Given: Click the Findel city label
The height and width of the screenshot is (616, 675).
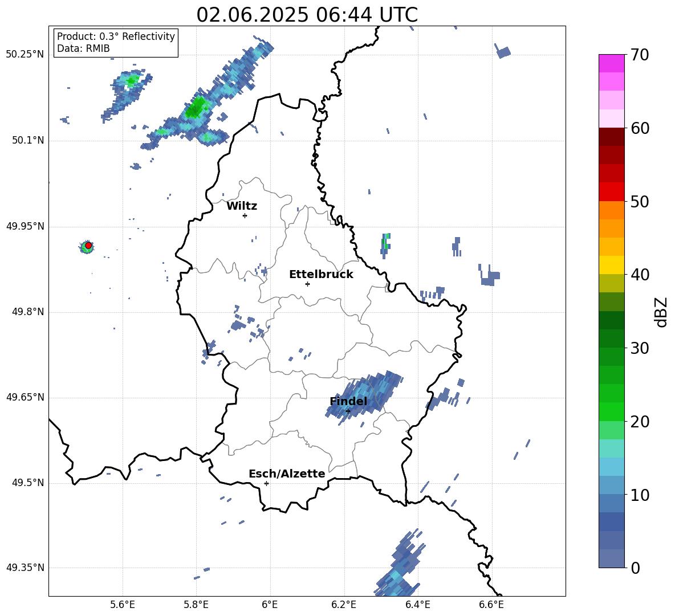Looking at the screenshot, I should (348, 401).
